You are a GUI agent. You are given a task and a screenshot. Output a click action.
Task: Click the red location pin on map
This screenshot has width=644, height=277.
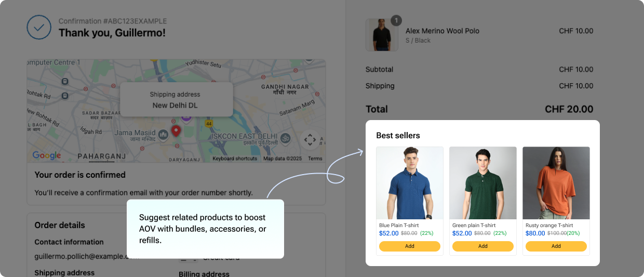176,130
